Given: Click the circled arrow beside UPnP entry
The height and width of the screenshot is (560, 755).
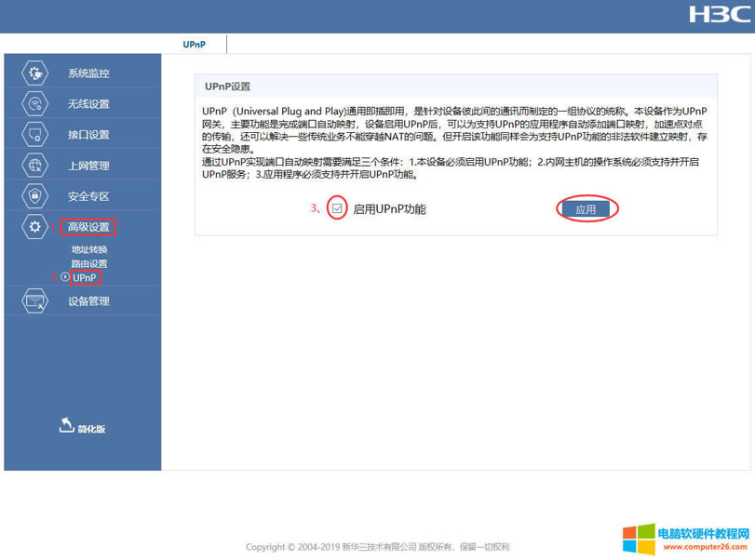Looking at the screenshot, I should tap(63, 277).
